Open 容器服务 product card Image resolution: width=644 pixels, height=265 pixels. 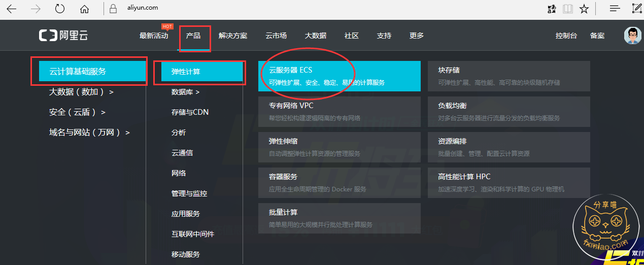coord(340,183)
